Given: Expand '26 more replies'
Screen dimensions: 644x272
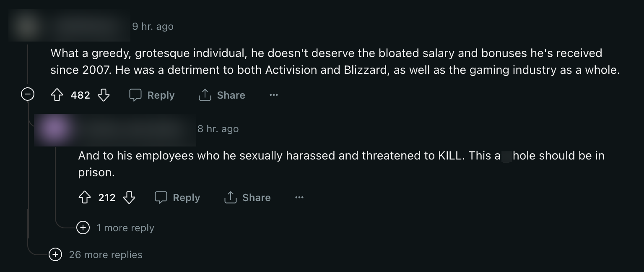Looking at the screenshot, I should click(x=55, y=255).
